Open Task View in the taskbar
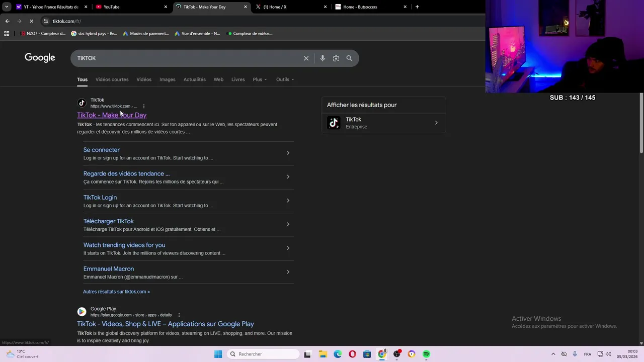Screen dimensions: 644x362 click(x=307, y=354)
